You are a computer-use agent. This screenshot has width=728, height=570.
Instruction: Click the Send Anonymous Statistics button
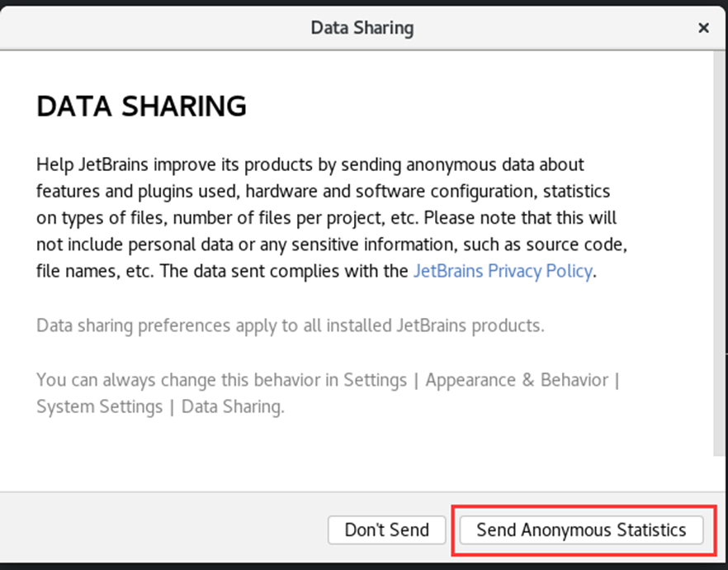581,530
